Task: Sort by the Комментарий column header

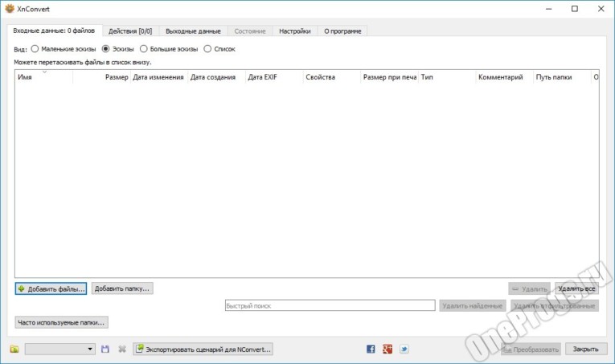Action: pos(504,77)
